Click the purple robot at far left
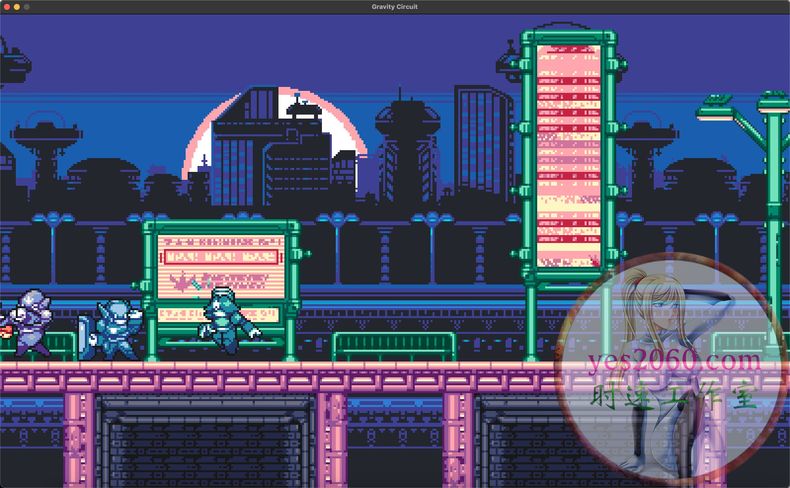Screen dimensions: 790x488 pos(28,323)
